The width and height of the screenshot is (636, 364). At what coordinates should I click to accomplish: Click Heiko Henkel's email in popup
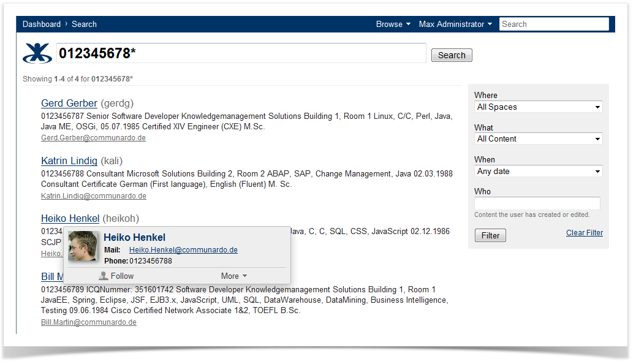click(x=183, y=250)
